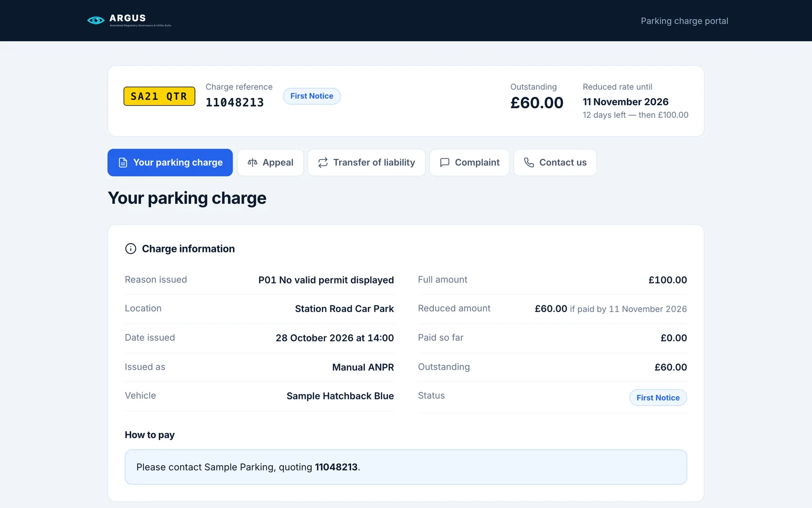Click the Argus eye logo icon

tap(96, 20)
